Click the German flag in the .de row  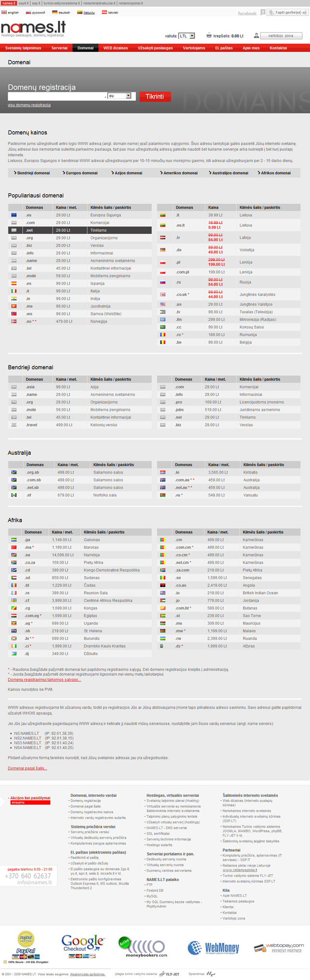point(163,250)
